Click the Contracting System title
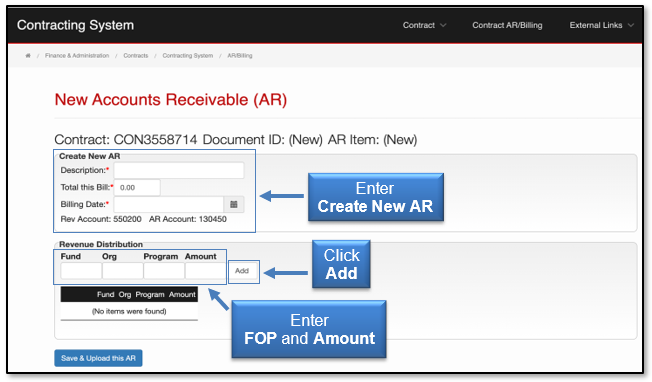 point(75,25)
